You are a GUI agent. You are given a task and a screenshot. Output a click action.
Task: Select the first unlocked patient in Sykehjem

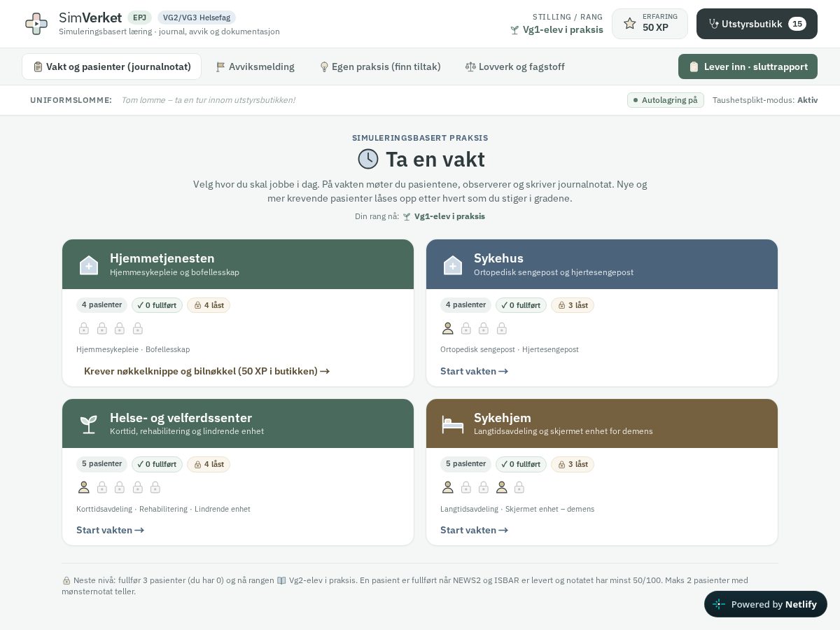448,487
